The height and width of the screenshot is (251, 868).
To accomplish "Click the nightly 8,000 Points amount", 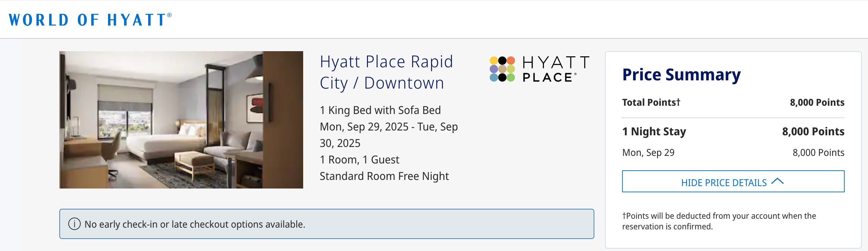I will (818, 152).
